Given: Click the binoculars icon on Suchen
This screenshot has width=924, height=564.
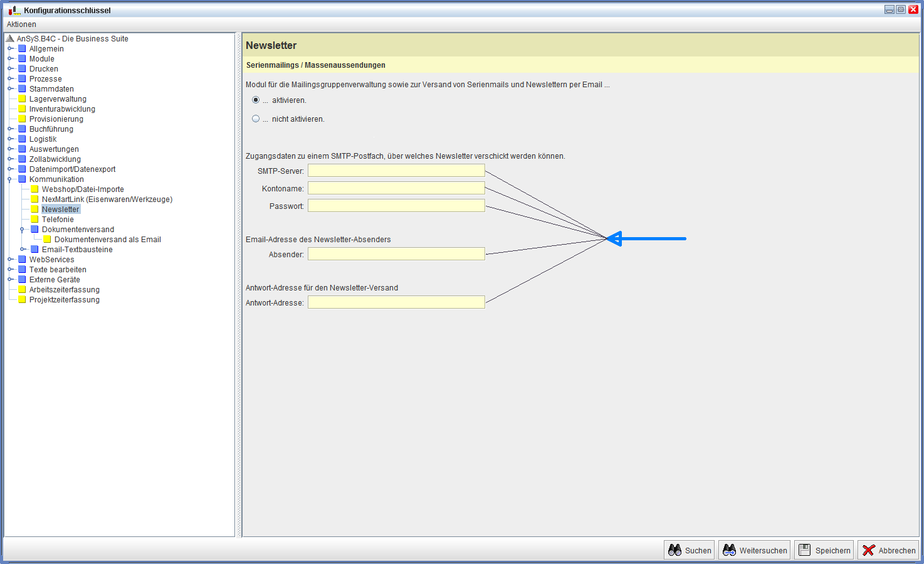Looking at the screenshot, I should coord(675,550).
